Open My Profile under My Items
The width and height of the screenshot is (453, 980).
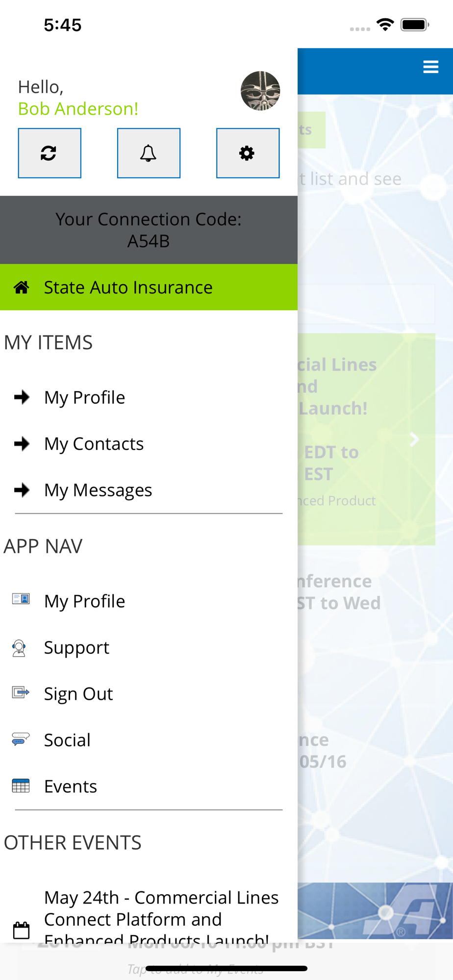(84, 397)
